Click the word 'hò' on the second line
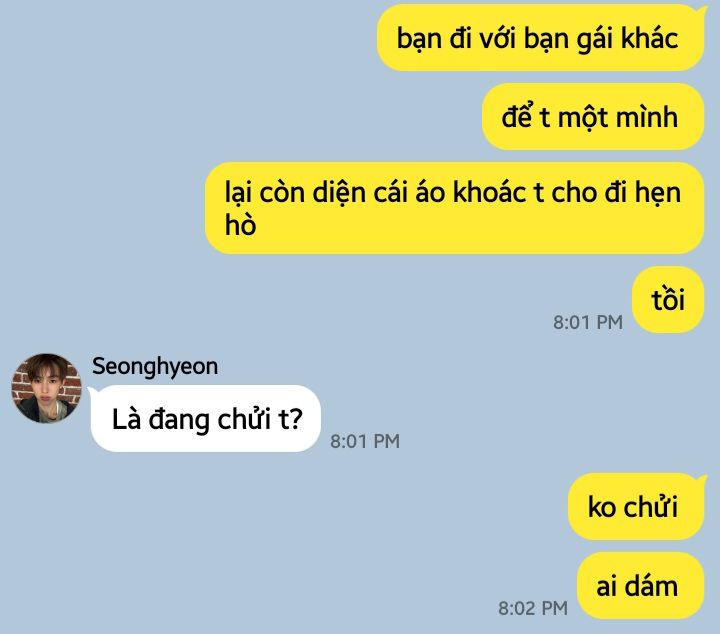 coord(240,225)
